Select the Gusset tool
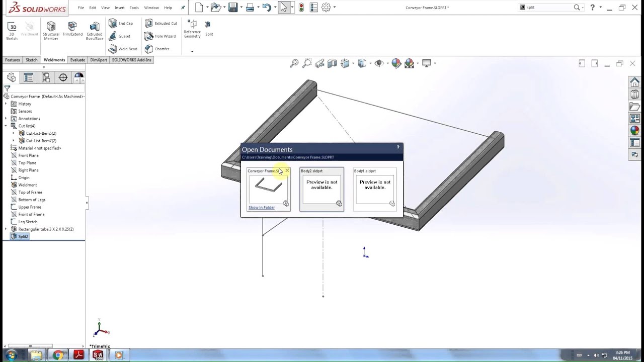 coord(120,36)
